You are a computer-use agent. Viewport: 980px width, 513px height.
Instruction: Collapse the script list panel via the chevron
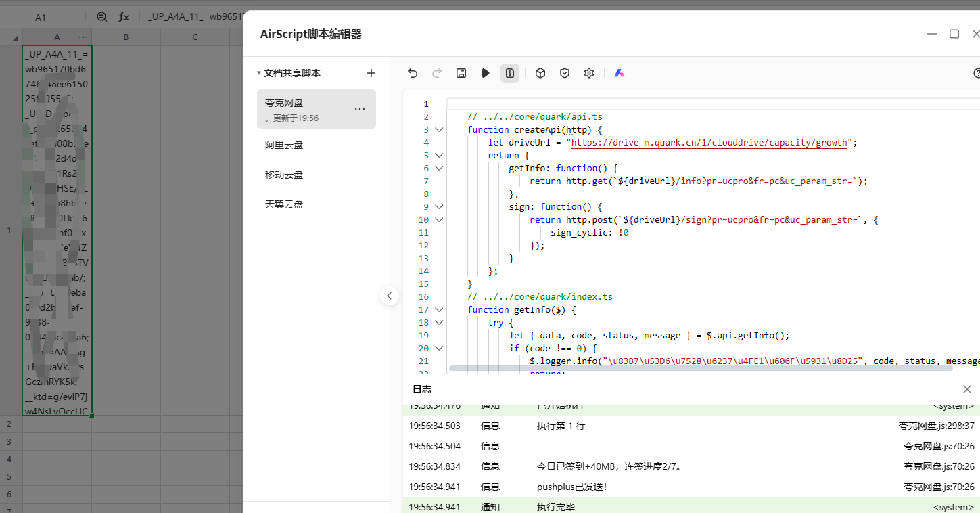pyautogui.click(x=390, y=296)
